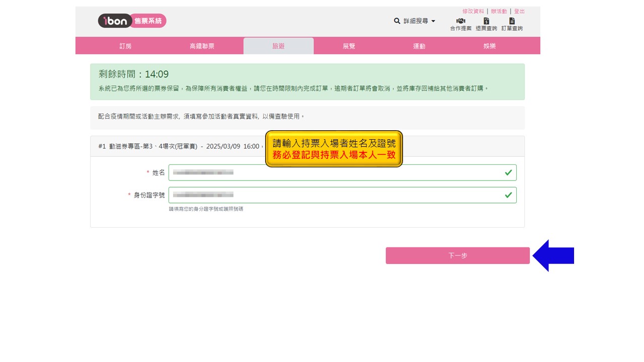
Task: Select the 旅遊 tab
Action: click(x=278, y=46)
